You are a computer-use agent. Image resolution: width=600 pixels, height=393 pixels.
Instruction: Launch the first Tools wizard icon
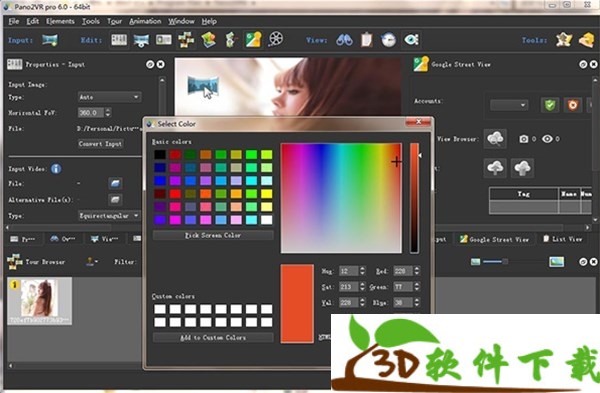(564, 40)
